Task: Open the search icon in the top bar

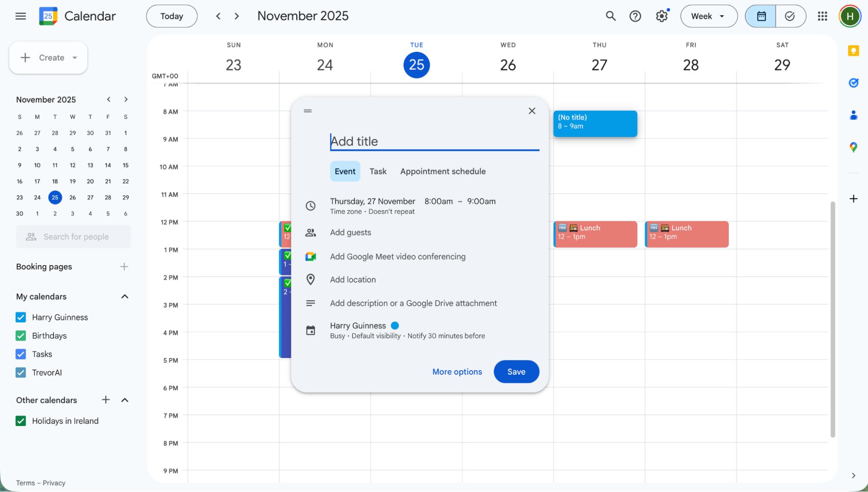Action: coord(611,16)
